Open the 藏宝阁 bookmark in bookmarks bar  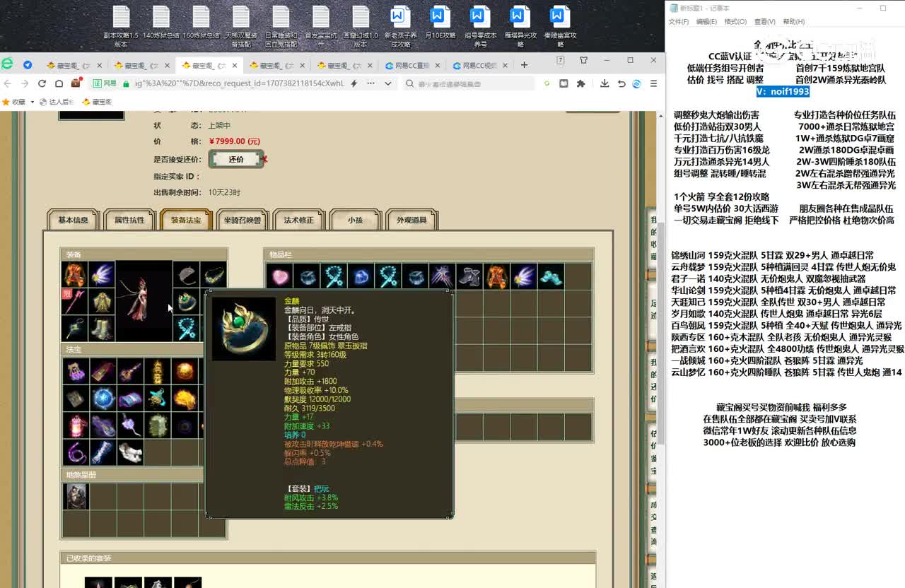(96, 102)
